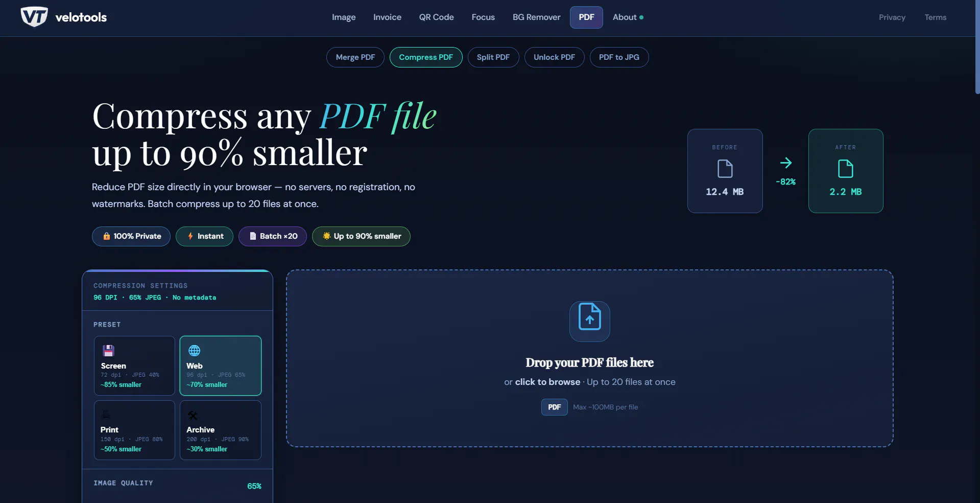Viewport: 980px width, 503px height.
Task: Select the Web compression preset
Action: point(221,365)
